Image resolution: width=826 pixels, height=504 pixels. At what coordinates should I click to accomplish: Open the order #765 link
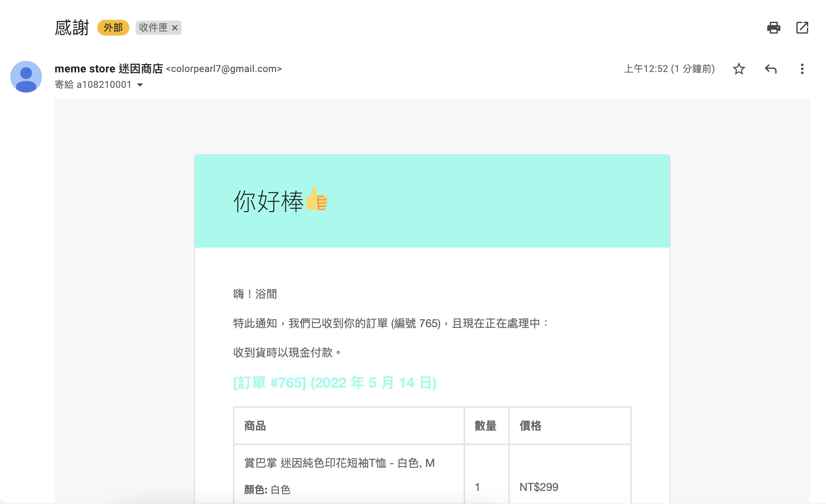(335, 383)
